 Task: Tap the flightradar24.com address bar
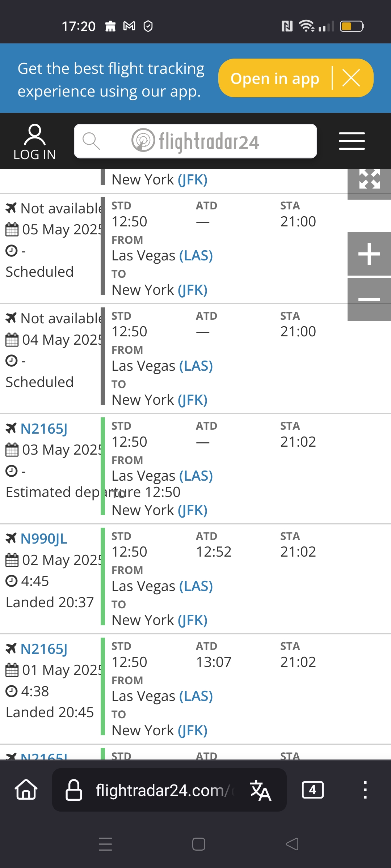coord(159,791)
